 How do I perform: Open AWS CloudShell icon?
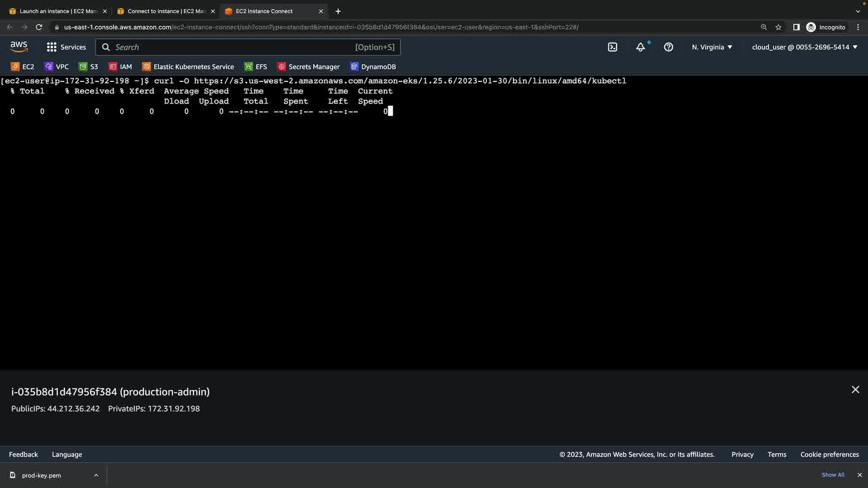[x=613, y=47]
